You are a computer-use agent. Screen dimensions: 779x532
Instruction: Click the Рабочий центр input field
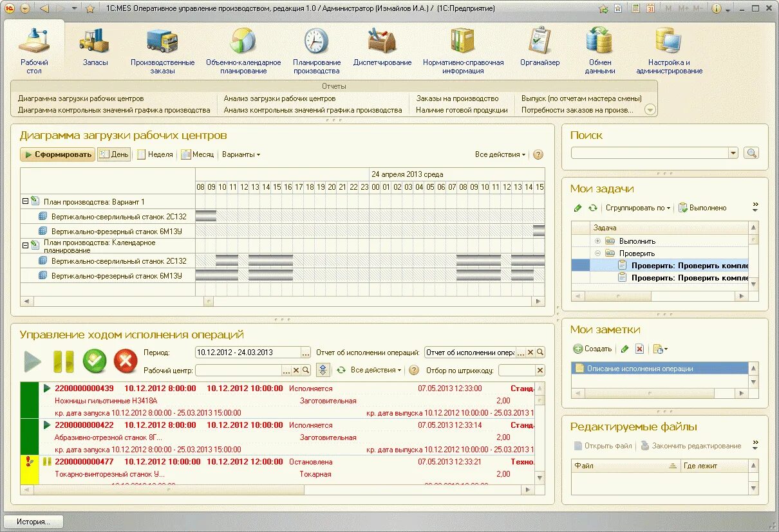238,370
